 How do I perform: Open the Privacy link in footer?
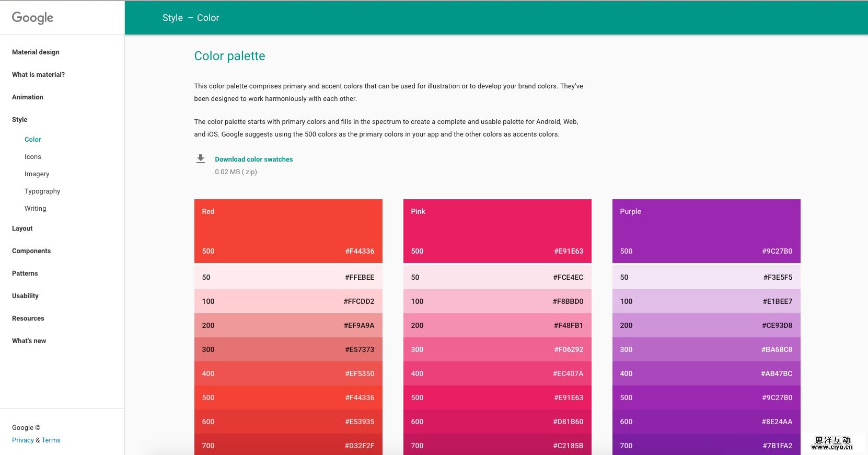[x=23, y=440]
